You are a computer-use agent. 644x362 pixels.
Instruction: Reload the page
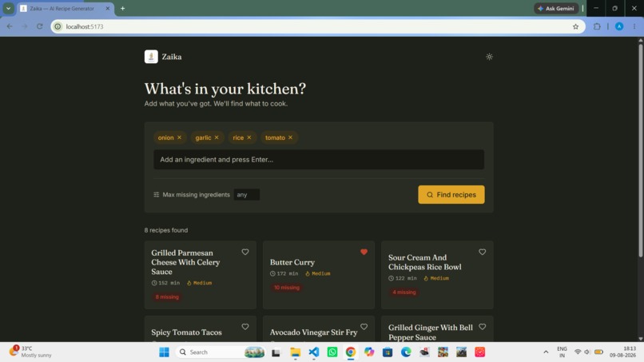coord(40,26)
